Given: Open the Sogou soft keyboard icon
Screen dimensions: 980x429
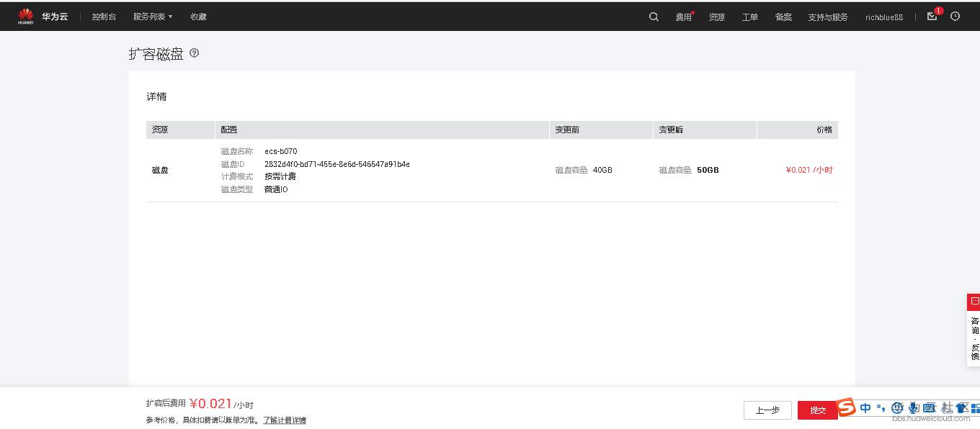Looking at the screenshot, I should pos(929,407).
